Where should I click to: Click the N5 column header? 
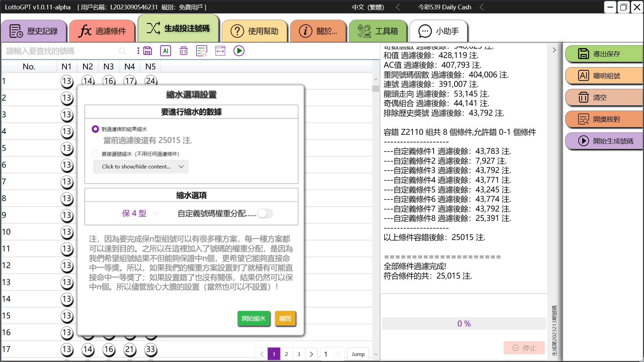click(x=151, y=66)
